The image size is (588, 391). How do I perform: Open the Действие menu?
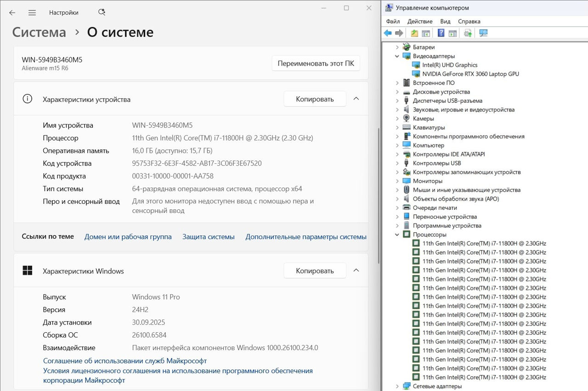click(419, 22)
